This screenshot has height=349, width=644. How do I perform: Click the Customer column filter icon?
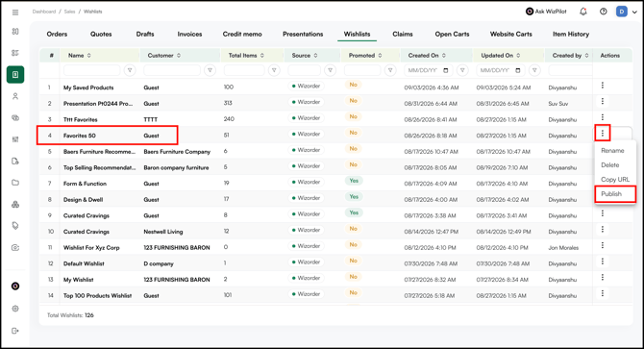point(210,70)
